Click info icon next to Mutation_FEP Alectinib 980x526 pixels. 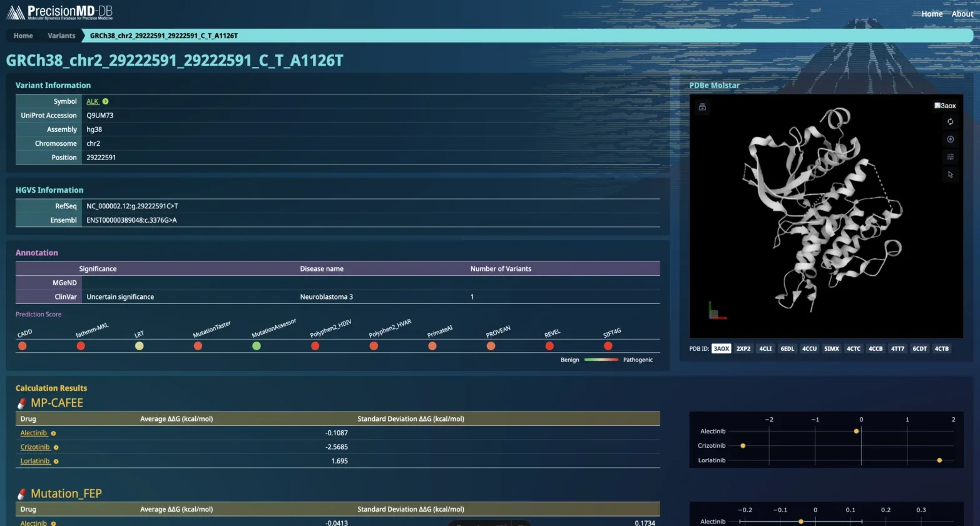click(53, 523)
